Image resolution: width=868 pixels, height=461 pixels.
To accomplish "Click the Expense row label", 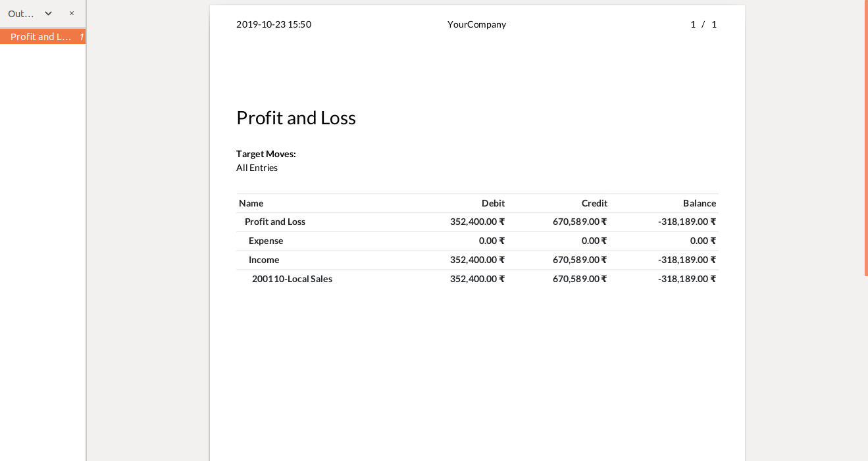I will [266, 241].
